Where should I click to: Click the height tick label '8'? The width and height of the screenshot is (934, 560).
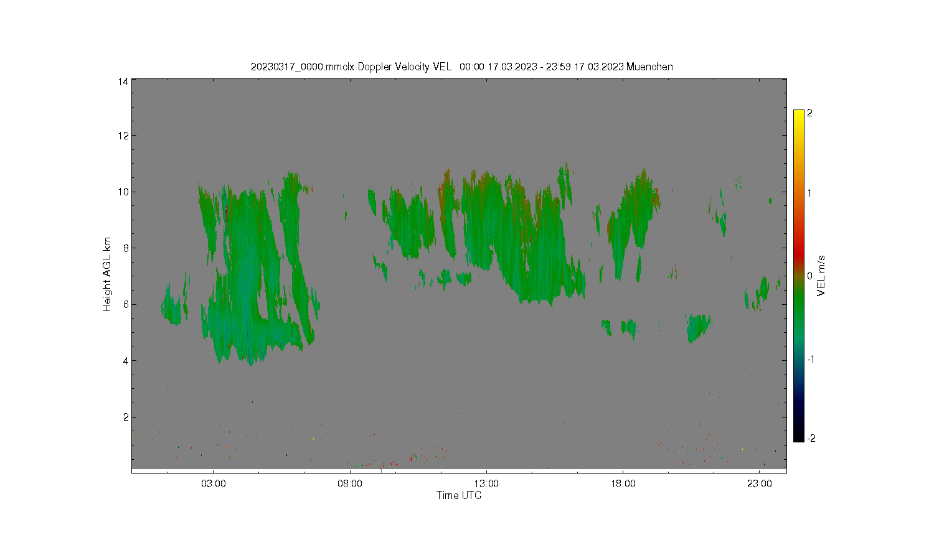126,248
